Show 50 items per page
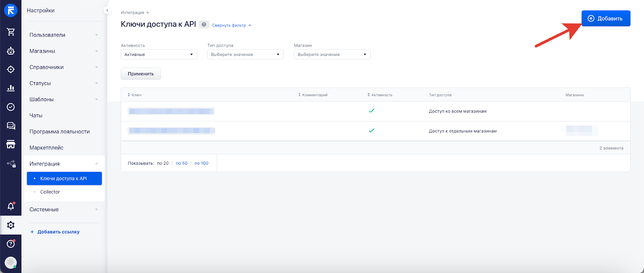Image resolution: width=644 pixels, height=273 pixels. tap(182, 163)
